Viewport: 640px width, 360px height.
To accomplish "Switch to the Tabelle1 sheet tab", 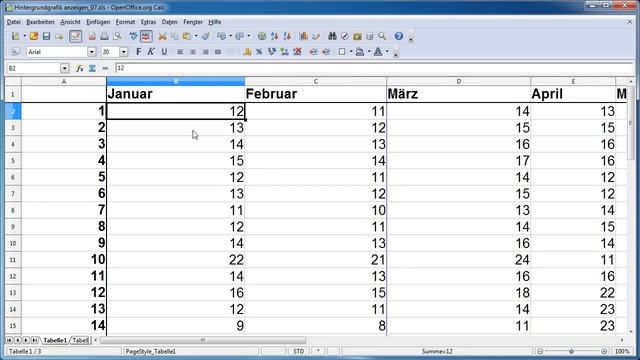I will (55, 340).
